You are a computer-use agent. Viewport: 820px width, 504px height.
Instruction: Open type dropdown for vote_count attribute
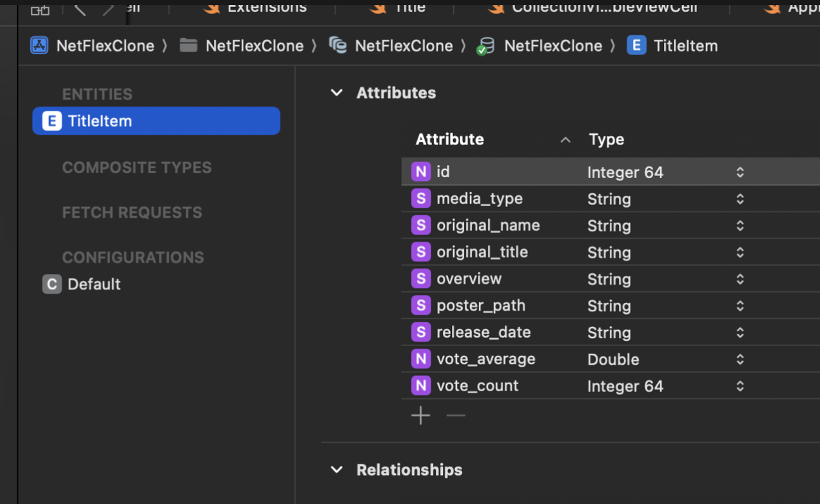coord(740,386)
